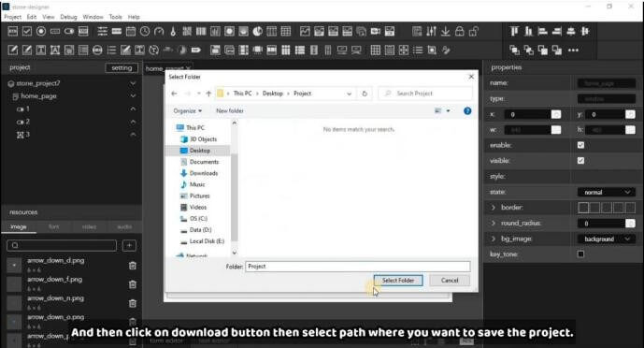Go up one folder level in dialog

click(208, 94)
